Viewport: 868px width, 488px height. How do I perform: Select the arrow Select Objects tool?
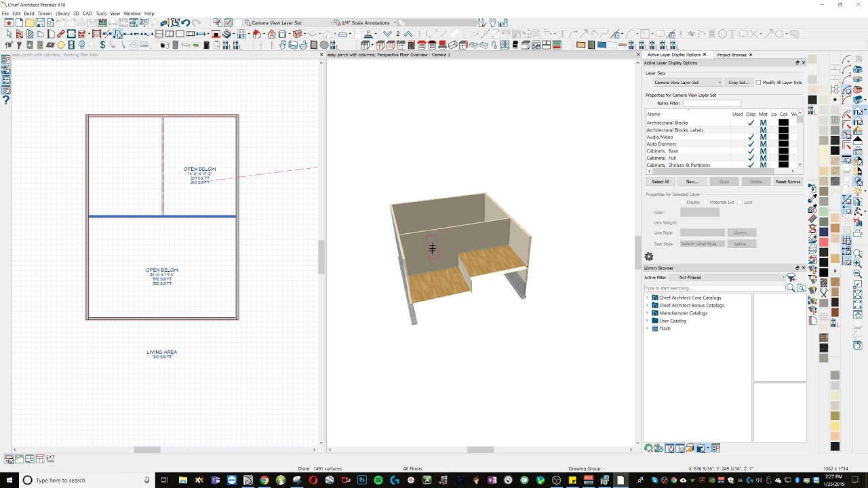9,34
